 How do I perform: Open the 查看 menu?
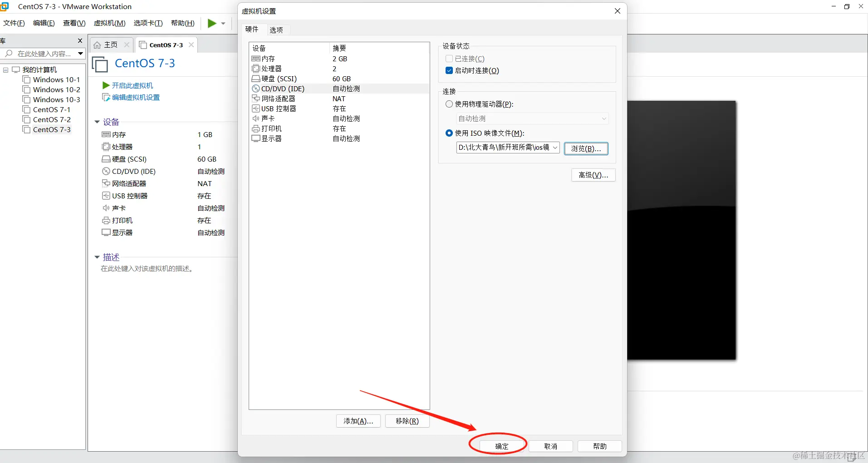(x=74, y=23)
